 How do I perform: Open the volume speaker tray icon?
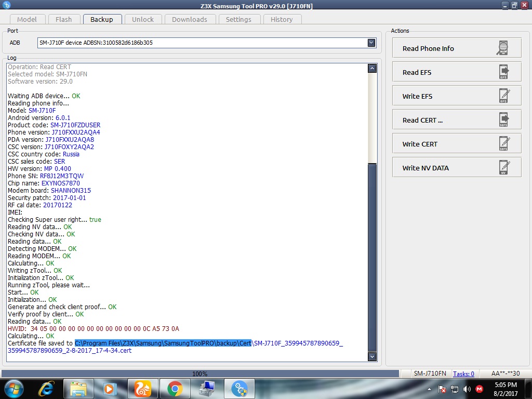[x=467, y=389]
